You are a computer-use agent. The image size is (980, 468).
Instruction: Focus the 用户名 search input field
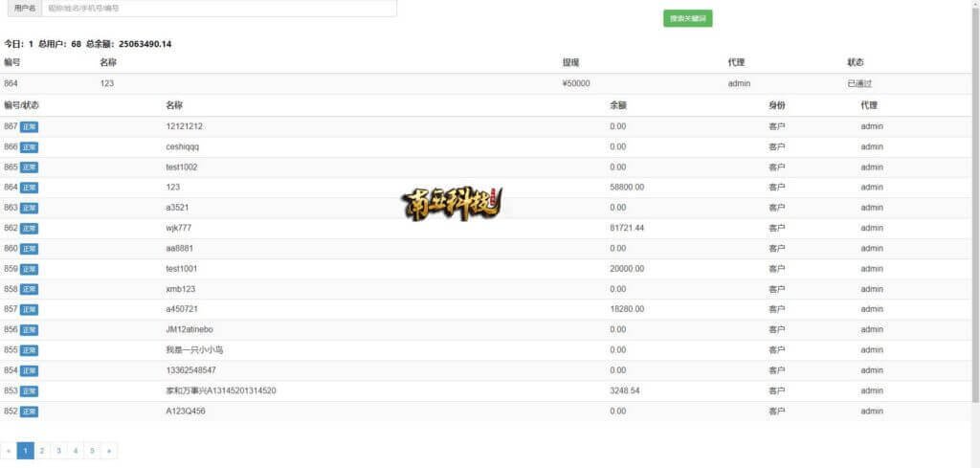(x=218, y=8)
